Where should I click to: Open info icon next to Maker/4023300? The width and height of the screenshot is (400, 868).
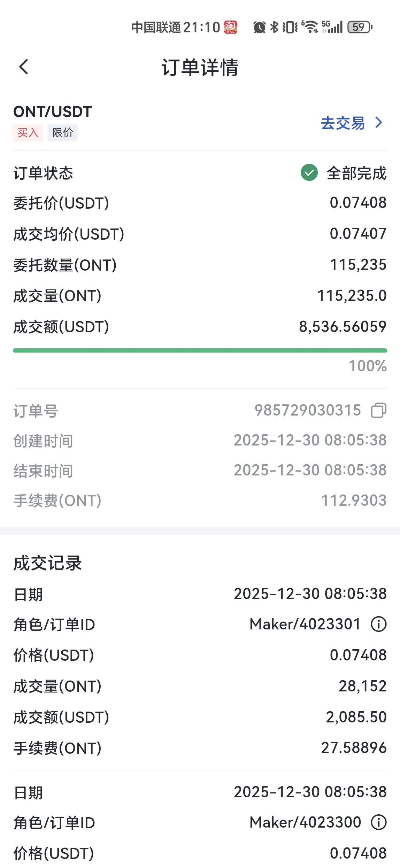click(379, 822)
